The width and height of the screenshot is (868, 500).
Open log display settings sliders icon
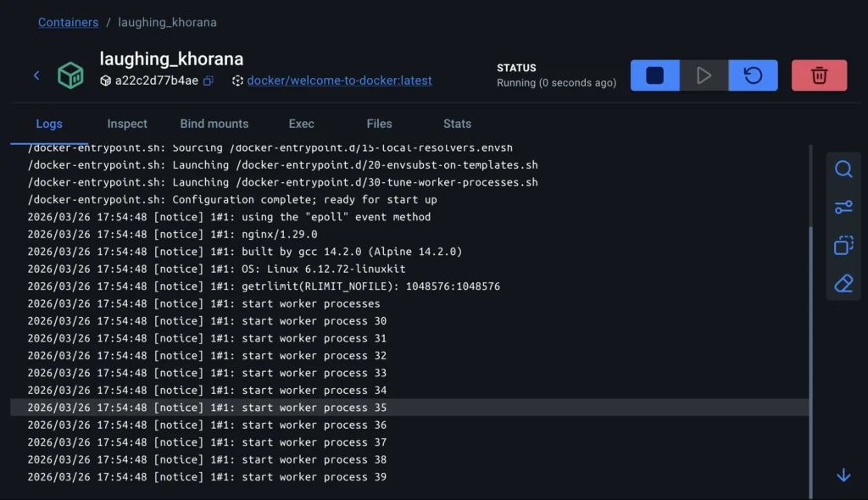click(843, 208)
